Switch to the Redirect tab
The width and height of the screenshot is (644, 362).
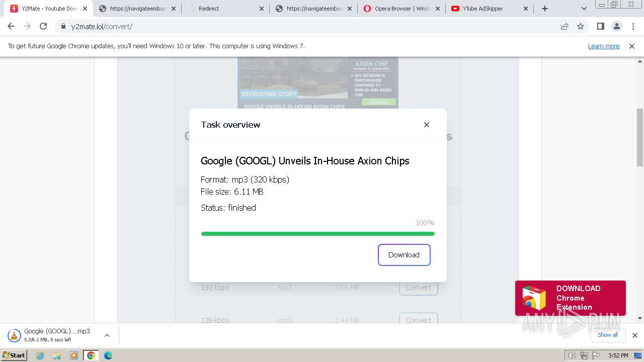pos(226,9)
